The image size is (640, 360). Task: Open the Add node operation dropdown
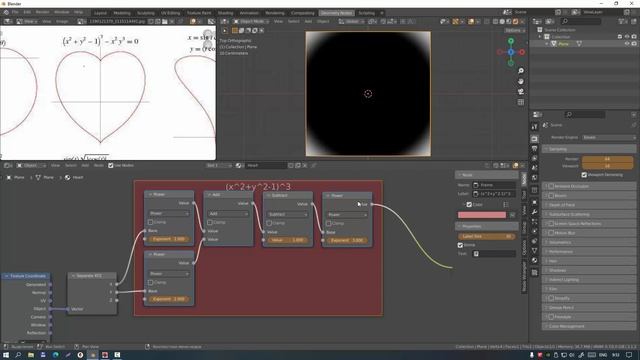coord(228,214)
